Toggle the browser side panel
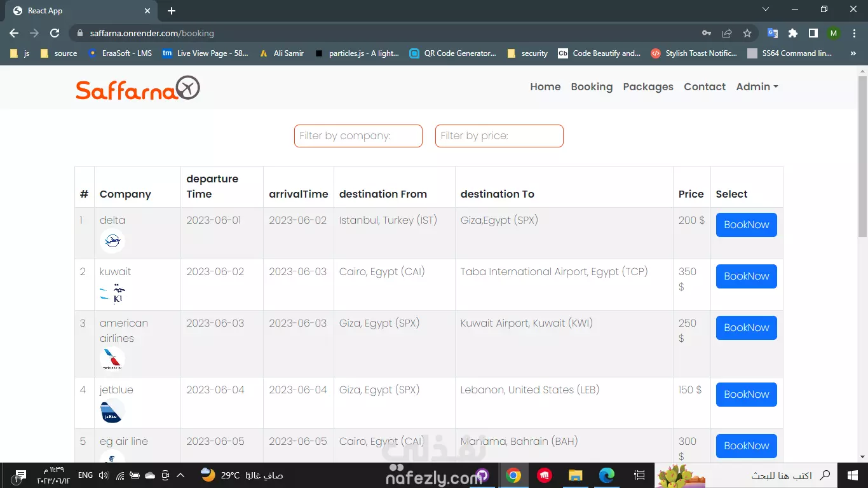The height and width of the screenshot is (488, 868). 813,33
